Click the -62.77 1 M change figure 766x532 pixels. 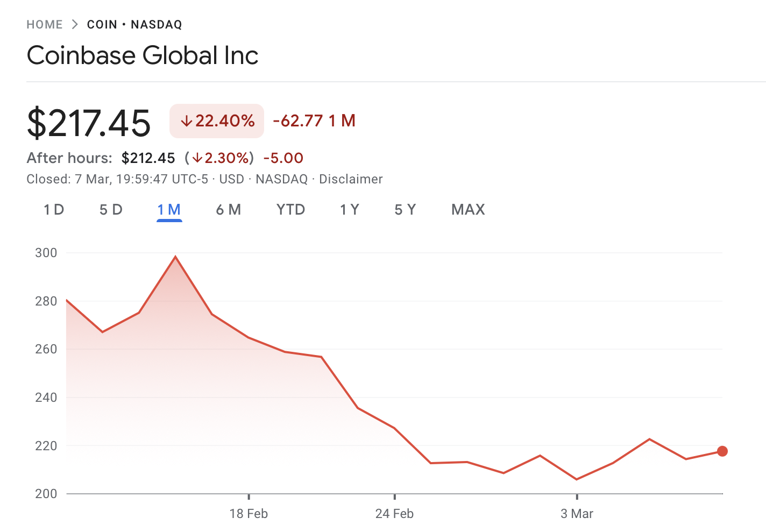click(x=314, y=121)
